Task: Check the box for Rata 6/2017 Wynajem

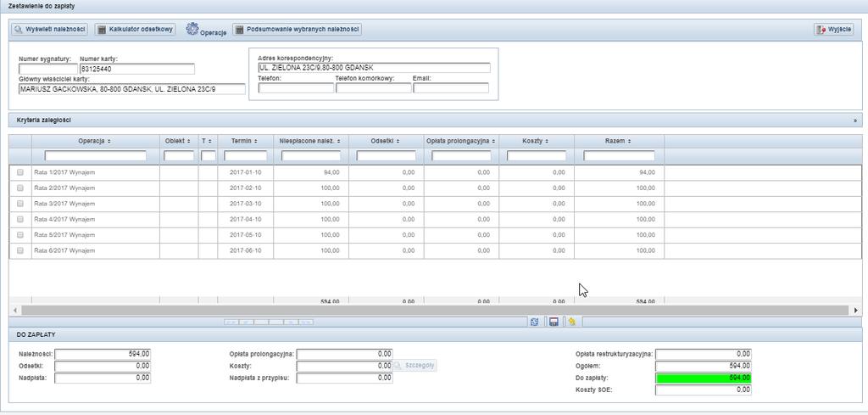Action: pyautogui.click(x=20, y=250)
